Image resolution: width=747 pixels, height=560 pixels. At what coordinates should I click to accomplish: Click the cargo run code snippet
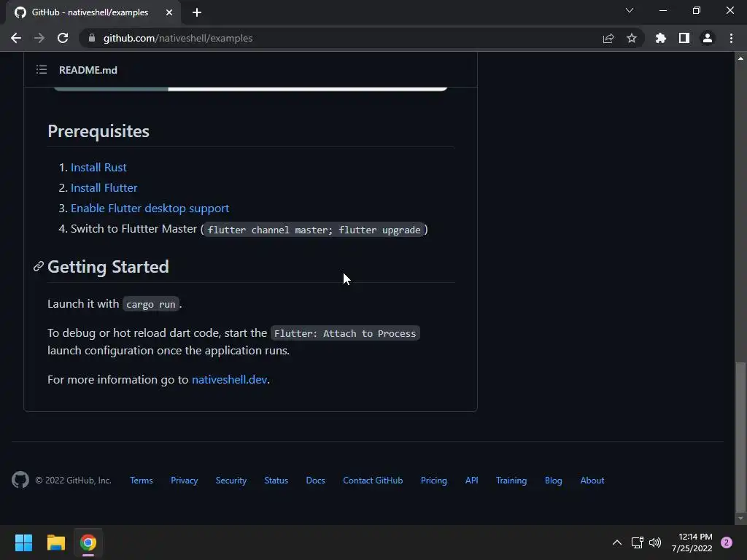point(151,304)
